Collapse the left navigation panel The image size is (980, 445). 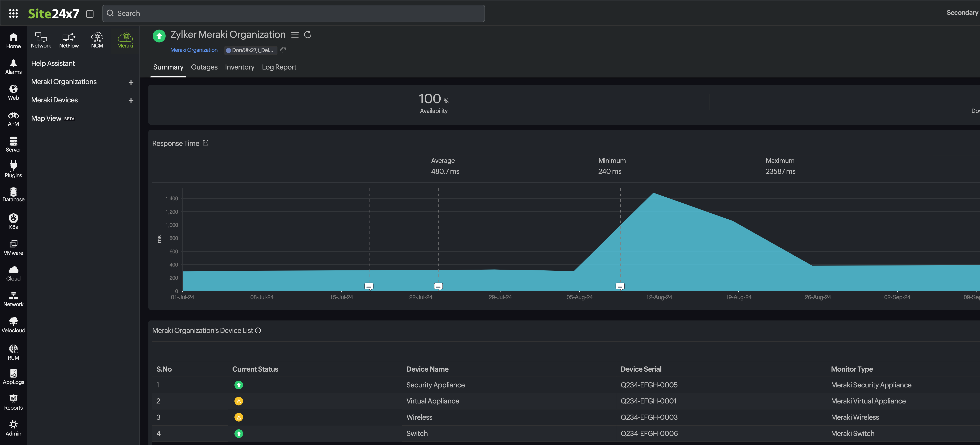coord(89,14)
